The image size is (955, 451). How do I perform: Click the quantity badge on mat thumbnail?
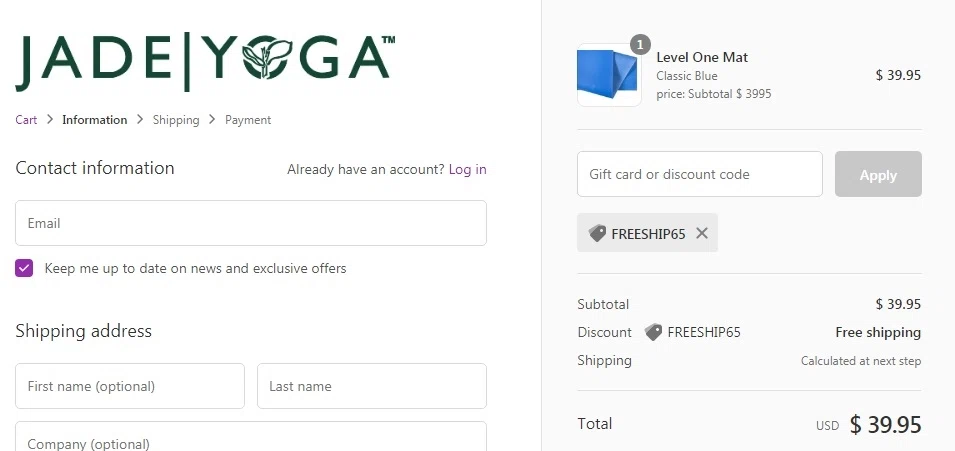coord(640,45)
